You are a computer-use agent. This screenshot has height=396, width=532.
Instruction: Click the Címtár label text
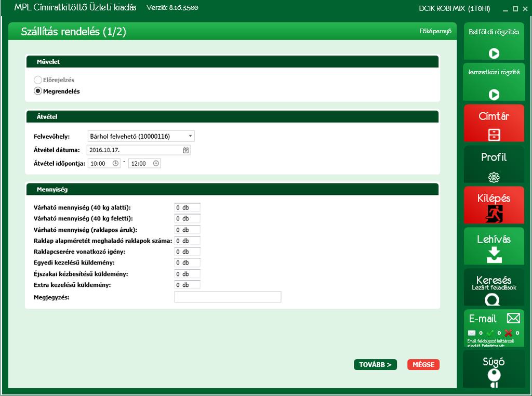[x=494, y=116]
